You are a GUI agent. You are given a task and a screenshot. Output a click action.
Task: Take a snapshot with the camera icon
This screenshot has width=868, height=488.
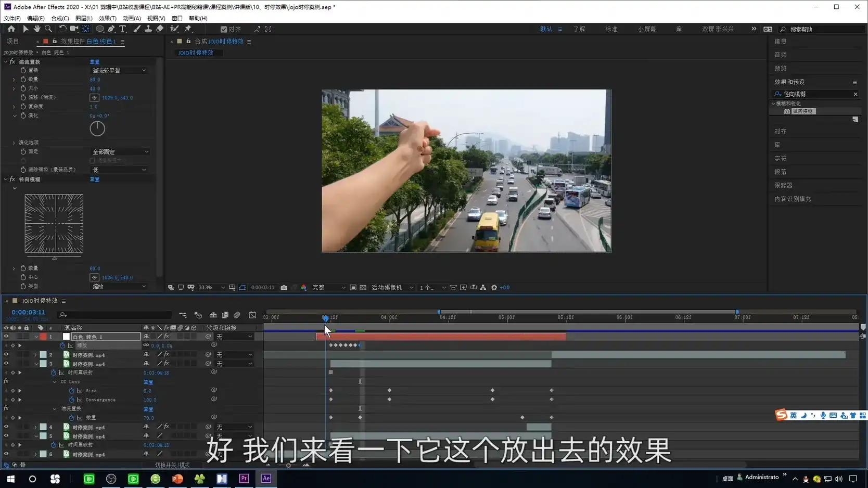(284, 287)
